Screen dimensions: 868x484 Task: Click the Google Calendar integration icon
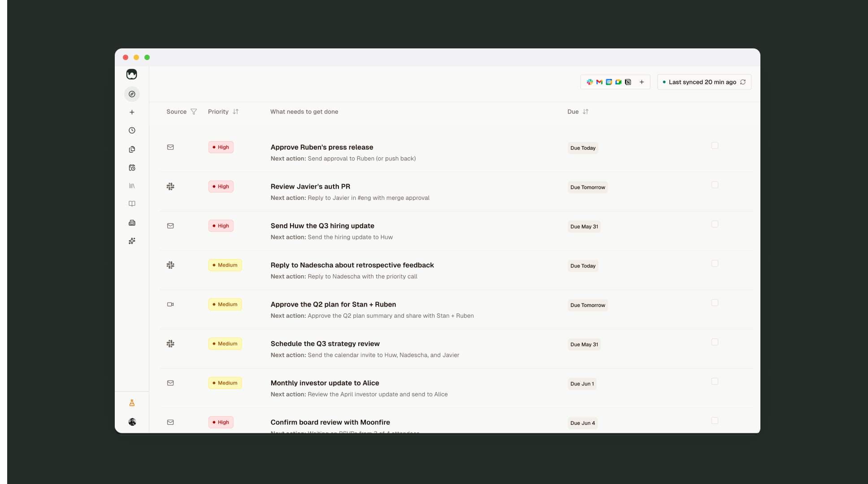coord(609,82)
